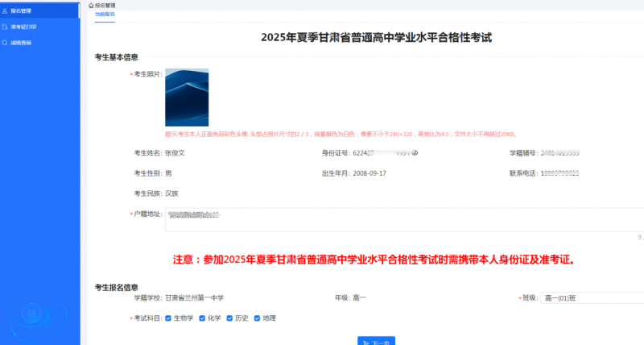The height and width of the screenshot is (345, 644).
Task: Toggle the 地理 subject checkbox
Action: tap(257, 318)
